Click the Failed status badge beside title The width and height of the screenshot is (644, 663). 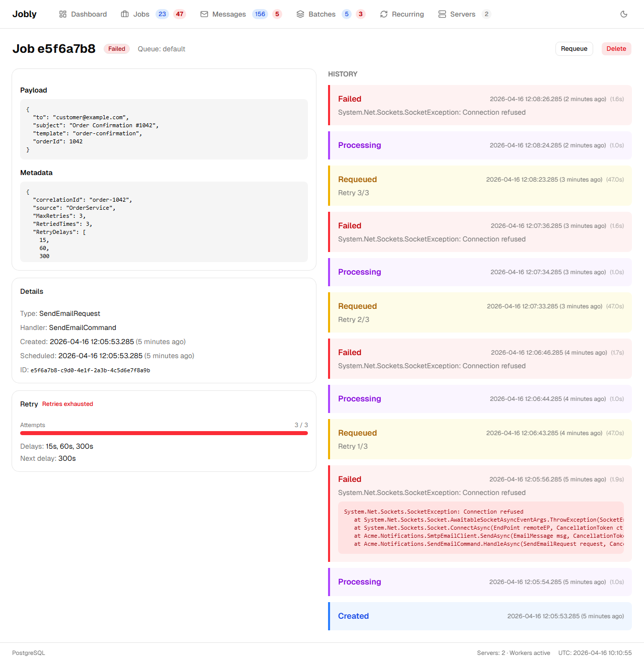pyautogui.click(x=117, y=49)
